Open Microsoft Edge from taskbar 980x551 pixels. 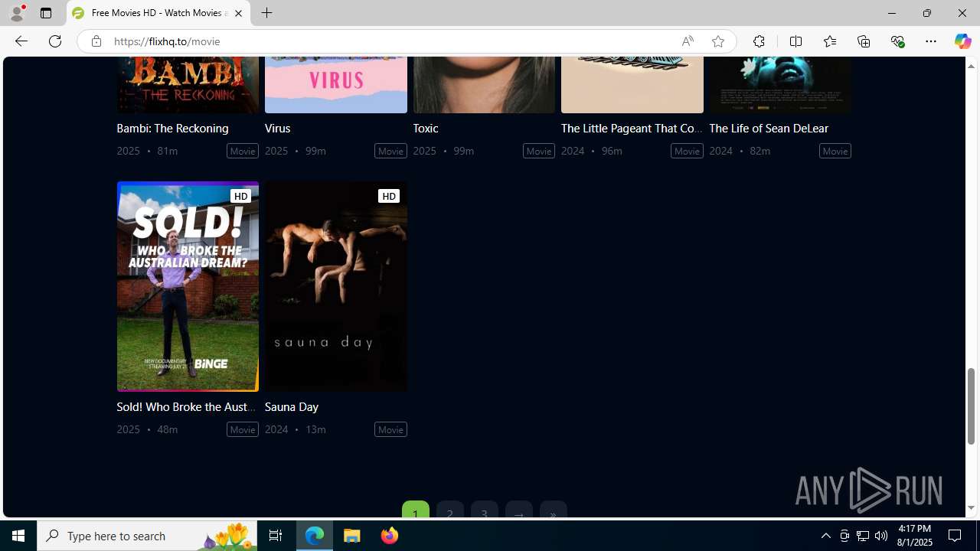[x=315, y=536]
